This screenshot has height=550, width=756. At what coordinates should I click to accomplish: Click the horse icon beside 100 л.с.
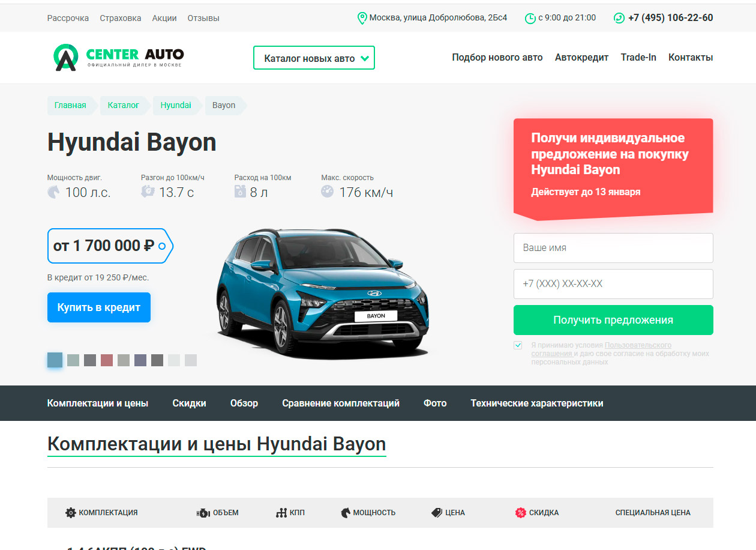coord(54,192)
